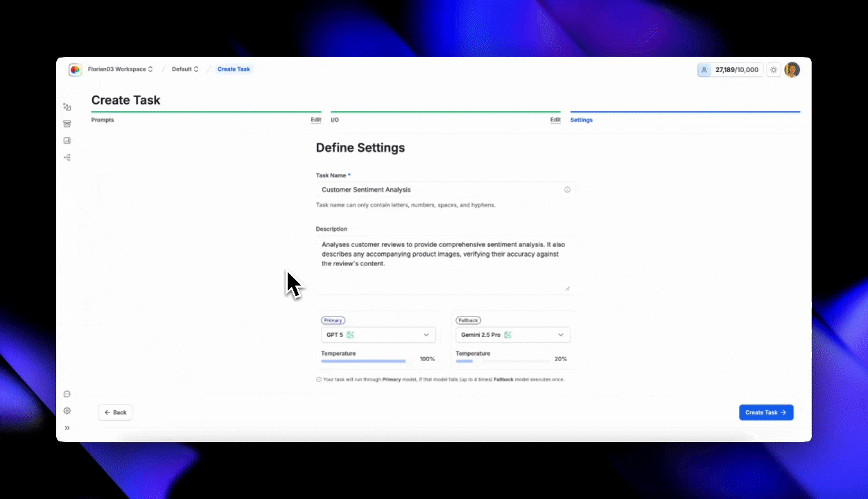Click the 27,189/10,000 credits badge
Screen dimensions: 868x499
[x=730, y=70]
